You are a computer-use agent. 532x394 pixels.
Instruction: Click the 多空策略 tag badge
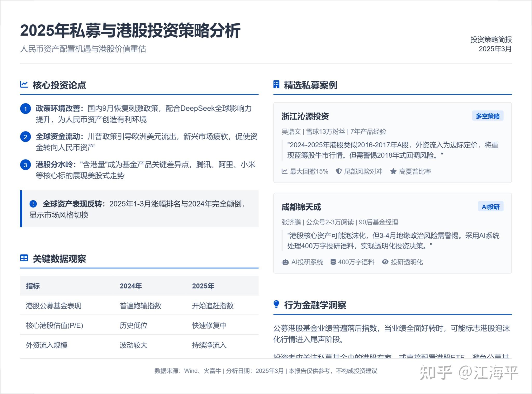point(488,116)
